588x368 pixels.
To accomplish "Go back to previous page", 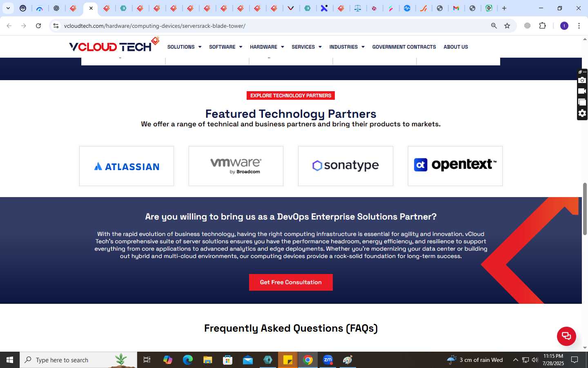I will pos(9,26).
